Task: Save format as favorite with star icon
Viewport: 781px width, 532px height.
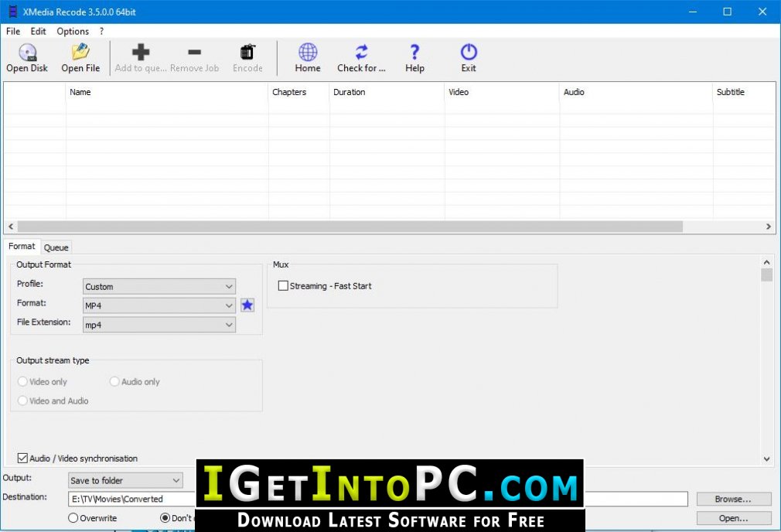Action: coord(247,305)
